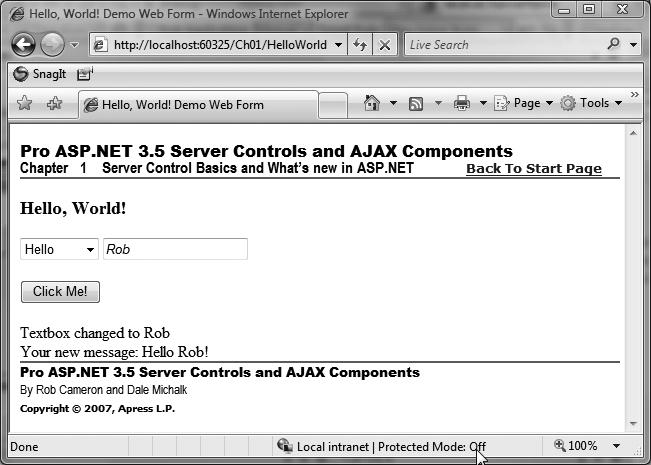Image resolution: width=651 pixels, height=465 pixels.
Task: Click the scrollbar up arrow
Action: pyautogui.click(x=633, y=133)
